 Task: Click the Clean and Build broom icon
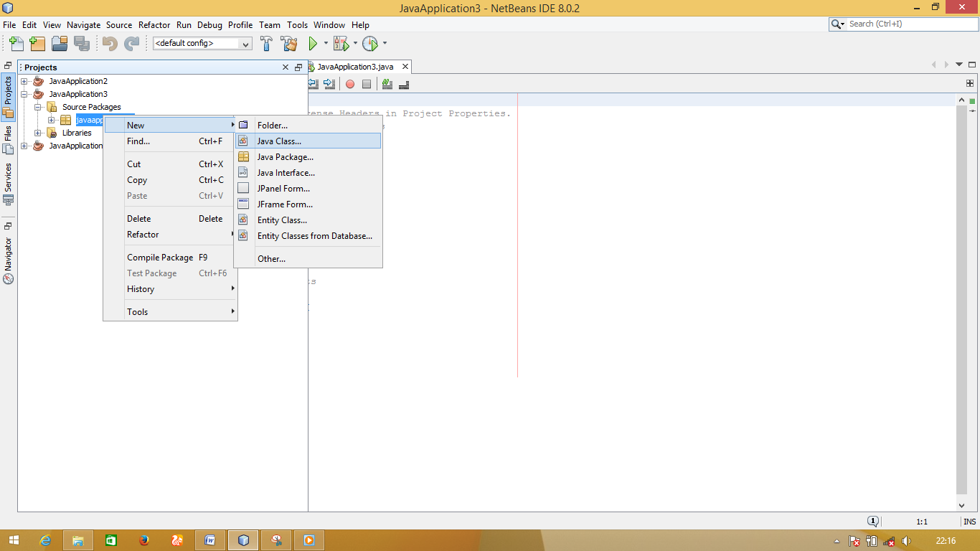point(288,44)
